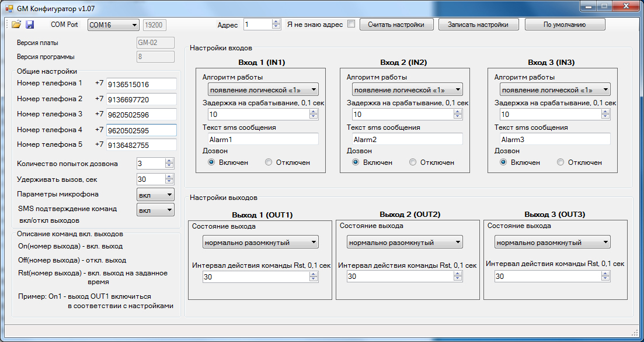Select 'Отключен' radio for Вход 3
The image size is (644, 342).
tap(561, 163)
